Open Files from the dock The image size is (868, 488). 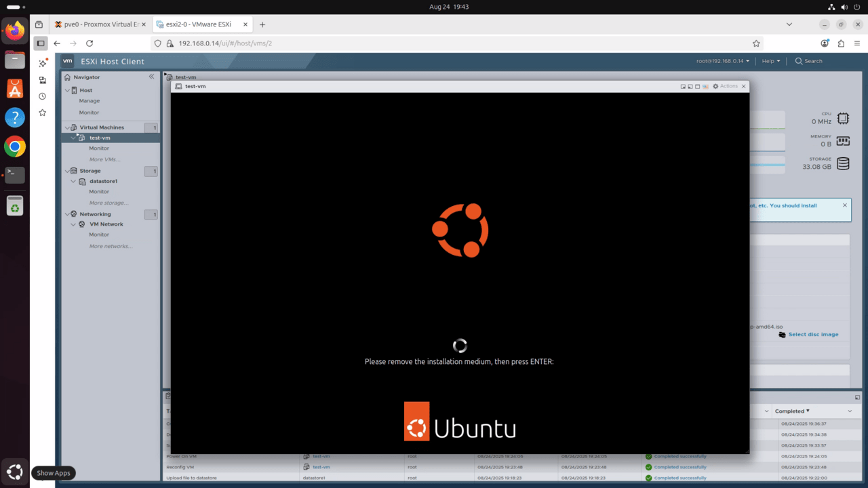coord(15,60)
